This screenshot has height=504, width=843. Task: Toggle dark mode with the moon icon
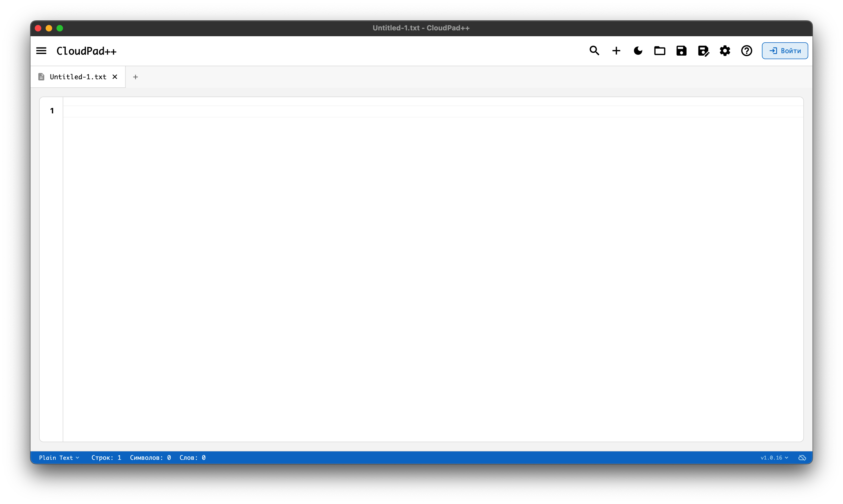pyautogui.click(x=638, y=51)
